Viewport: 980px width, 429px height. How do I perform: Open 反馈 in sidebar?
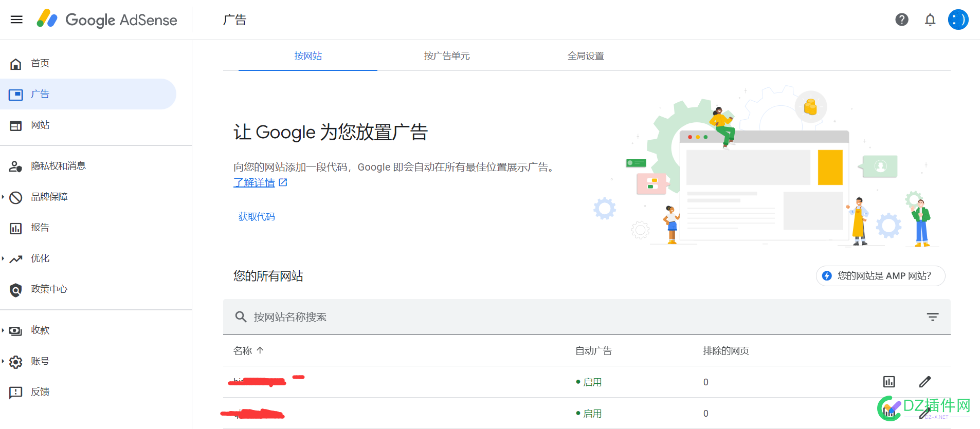pyautogui.click(x=40, y=392)
